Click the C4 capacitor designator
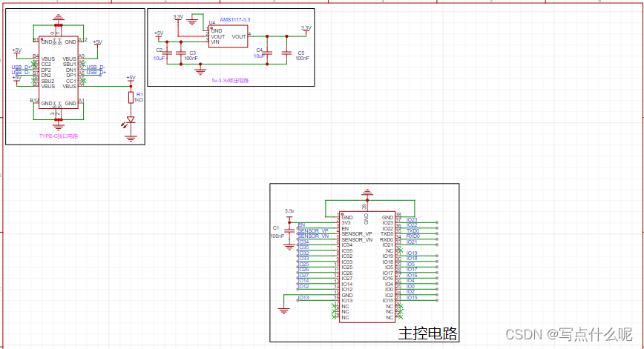The height and width of the screenshot is (349, 644). point(259,50)
